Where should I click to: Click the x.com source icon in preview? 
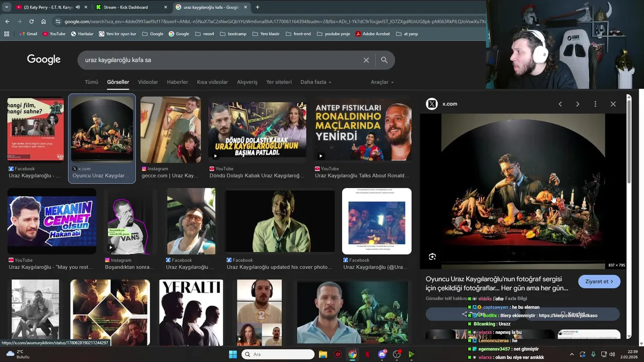pyautogui.click(x=432, y=104)
